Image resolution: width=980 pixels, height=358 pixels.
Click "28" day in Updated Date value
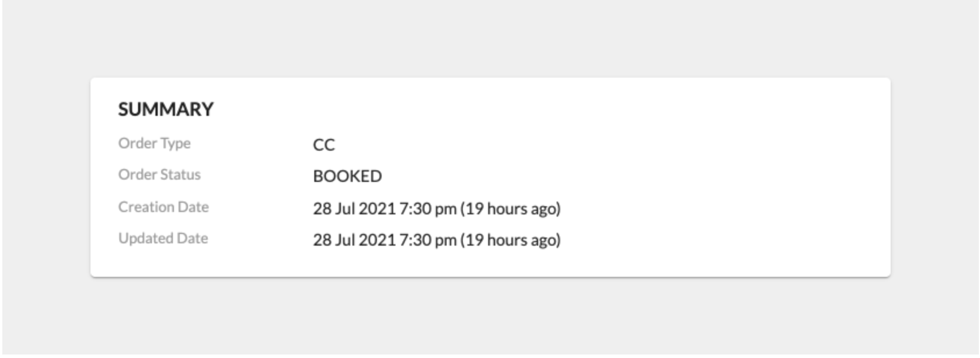322,240
